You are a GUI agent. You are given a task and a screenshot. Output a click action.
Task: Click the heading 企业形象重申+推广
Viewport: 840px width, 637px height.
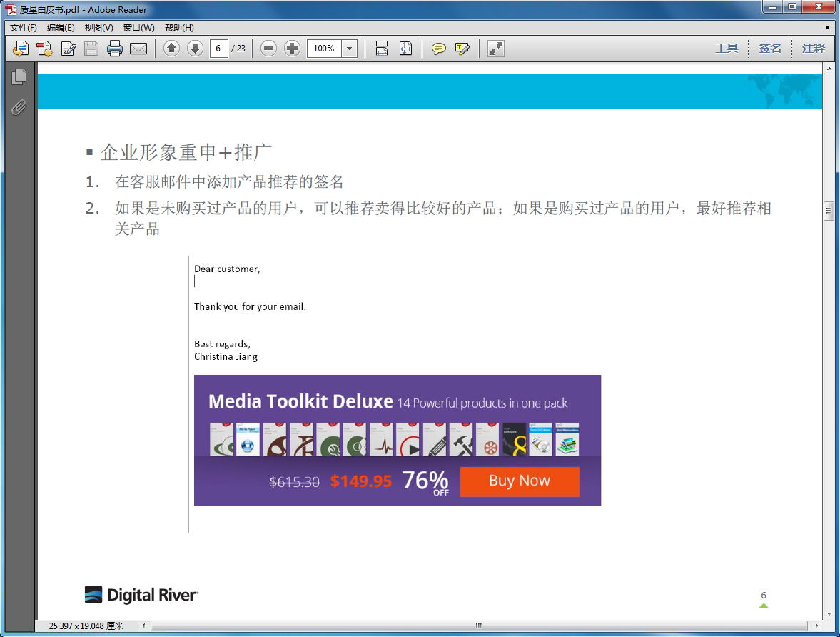point(186,152)
